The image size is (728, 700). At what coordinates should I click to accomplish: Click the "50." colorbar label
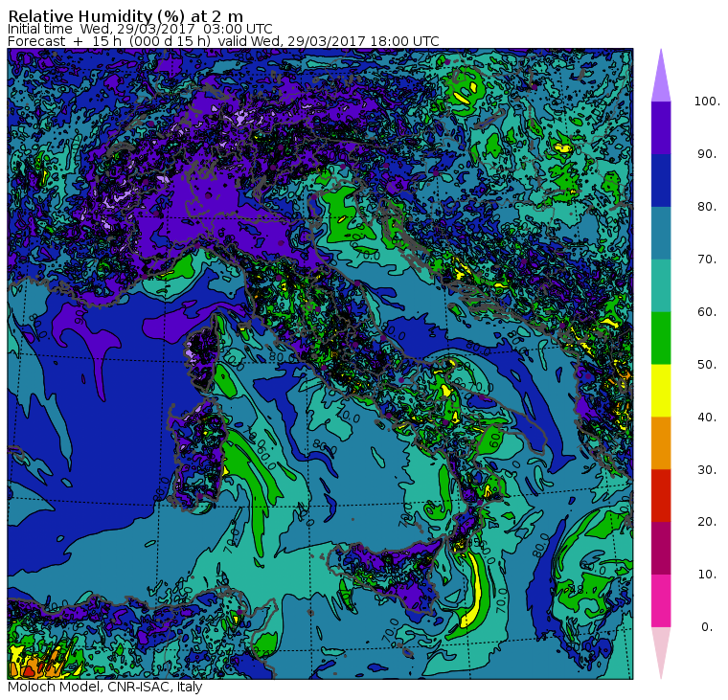pos(707,364)
